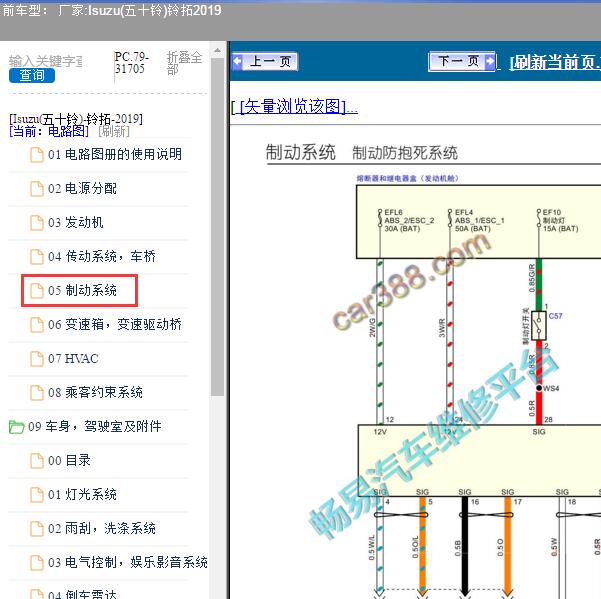Click page icon beside 07 HVAC
This screenshot has height=599, width=601.
tap(37, 359)
